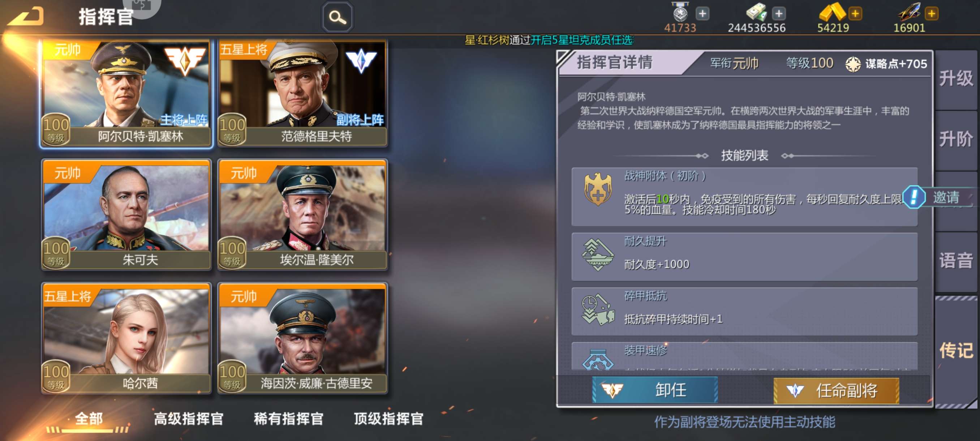The image size is (980, 441).
Task: Show 全部 commanders tab
Action: [x=89, y=419]
